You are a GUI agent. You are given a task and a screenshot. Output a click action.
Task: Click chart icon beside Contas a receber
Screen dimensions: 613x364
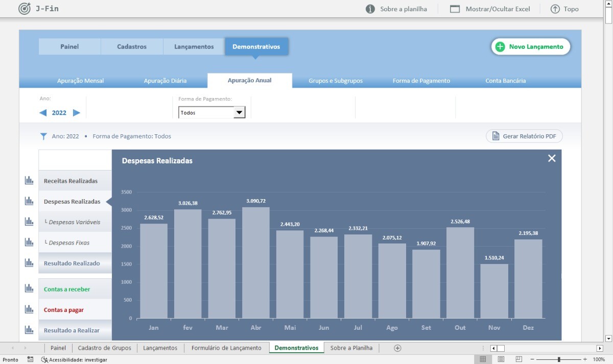(29, 288)
